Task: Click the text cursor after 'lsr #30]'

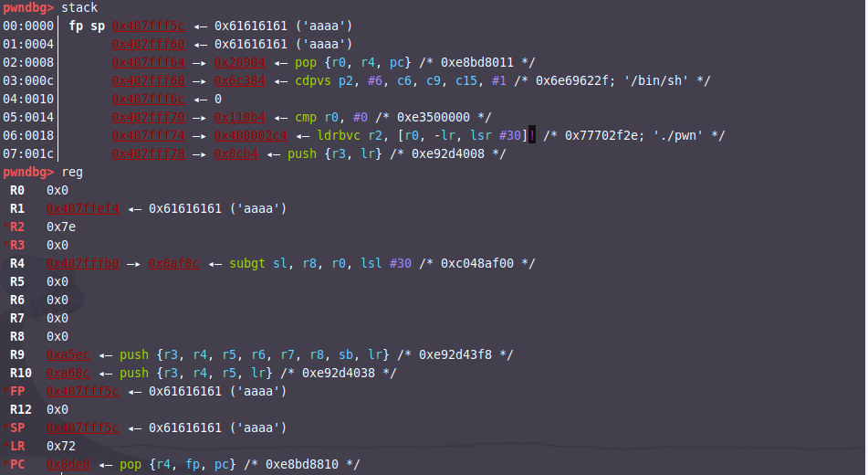Action: [529, 136]
